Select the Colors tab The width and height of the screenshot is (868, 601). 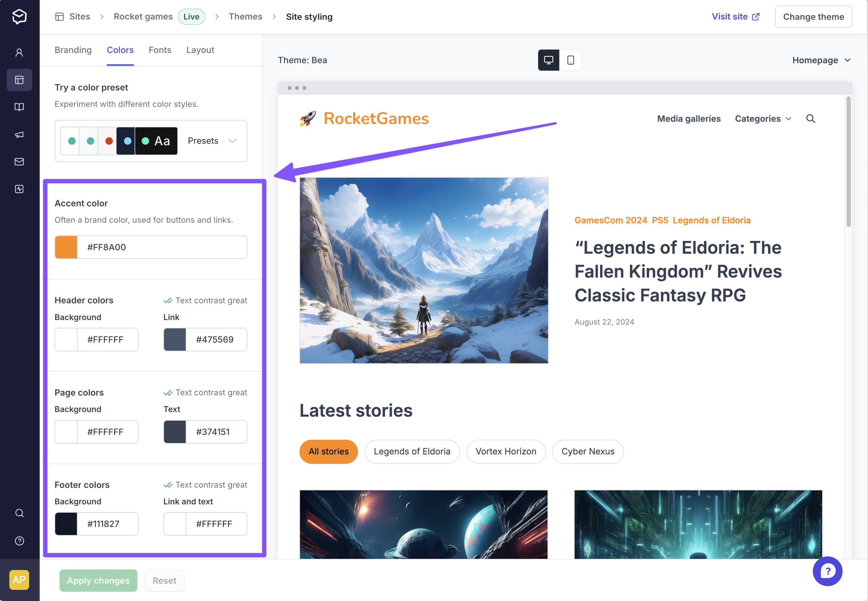[x=120, y=50]
